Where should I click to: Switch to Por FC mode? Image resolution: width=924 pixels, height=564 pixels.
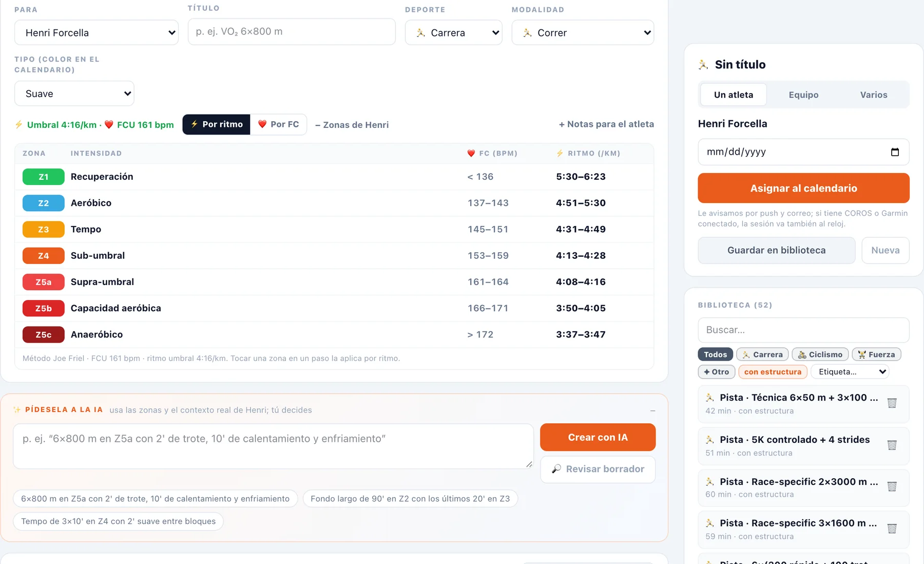278,124
